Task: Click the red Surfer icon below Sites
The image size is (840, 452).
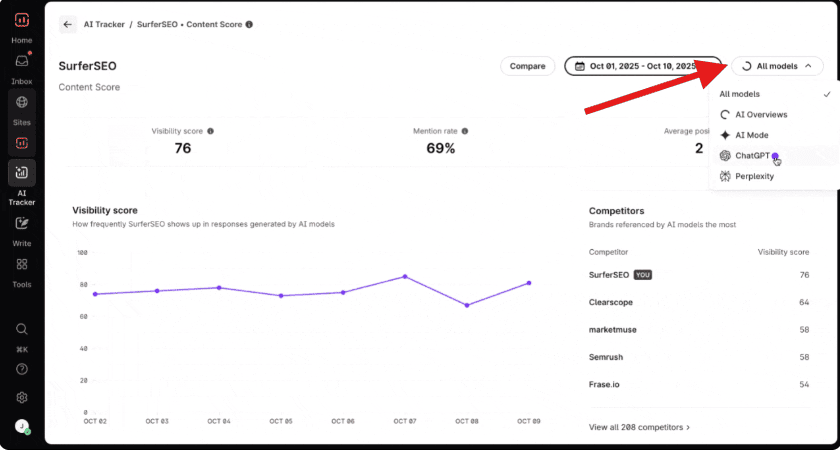Action: point(21,143)
